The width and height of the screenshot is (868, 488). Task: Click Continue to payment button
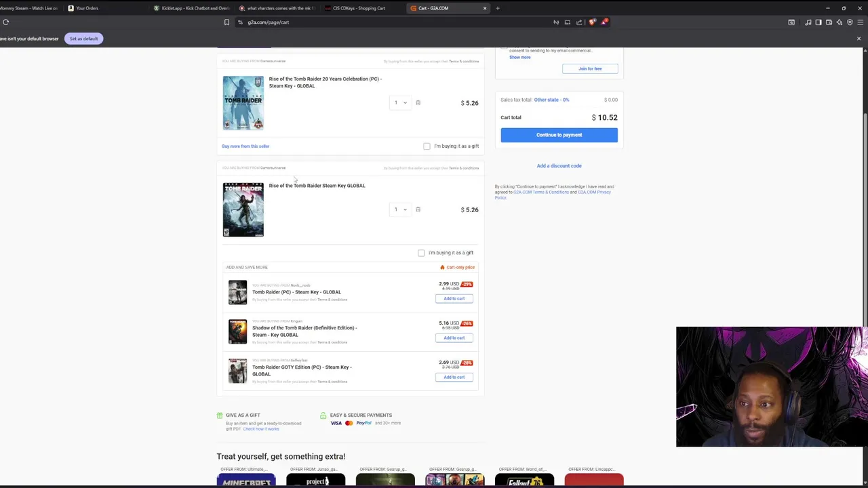(x=559, y=135)
